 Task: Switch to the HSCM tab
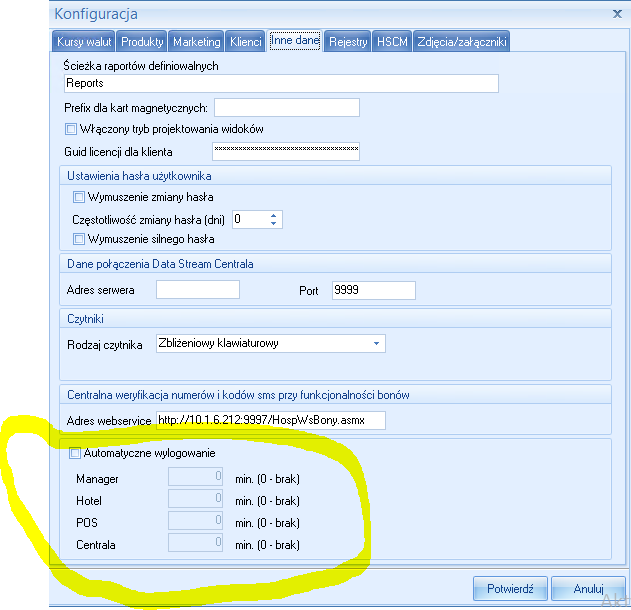click(392, 41)
